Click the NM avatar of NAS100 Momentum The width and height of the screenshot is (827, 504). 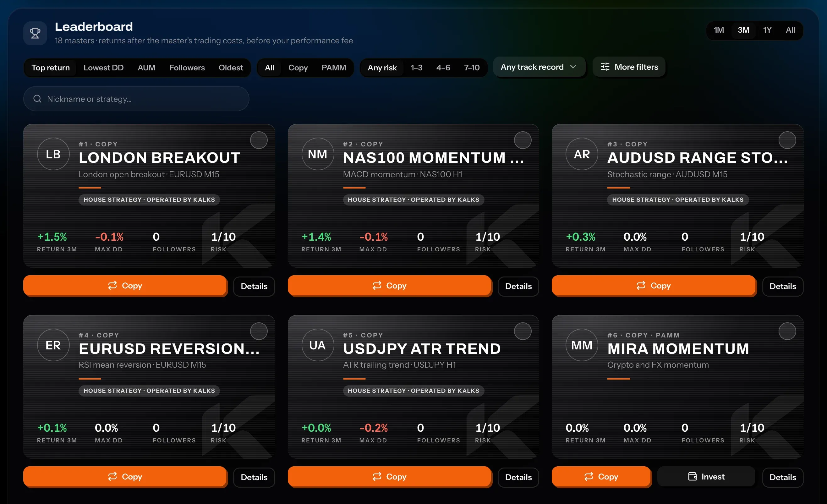click(317, 154)
